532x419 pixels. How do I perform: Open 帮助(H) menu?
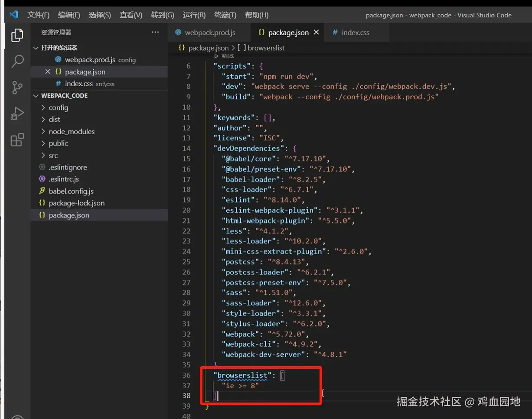[257, 15]
